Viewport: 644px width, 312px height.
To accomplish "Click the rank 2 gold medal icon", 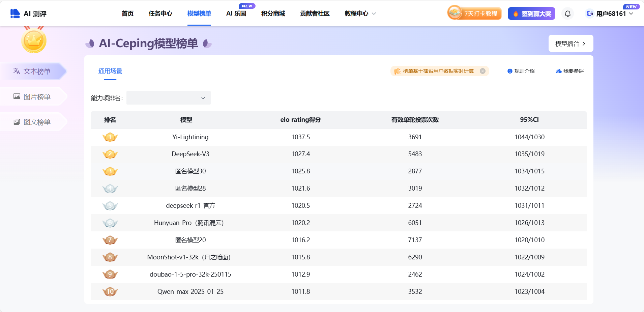I will 110,154.
